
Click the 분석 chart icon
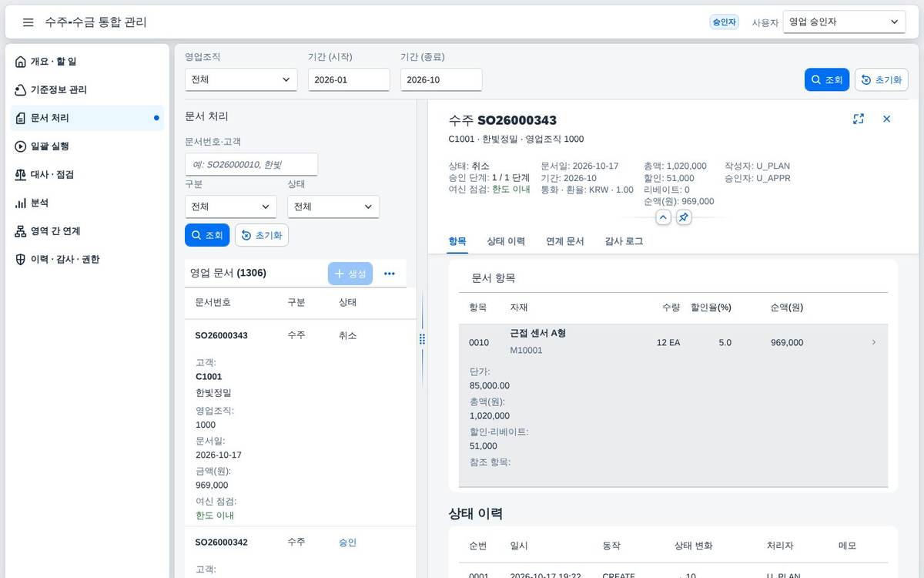pyautogui.click(x=21, y=203)
